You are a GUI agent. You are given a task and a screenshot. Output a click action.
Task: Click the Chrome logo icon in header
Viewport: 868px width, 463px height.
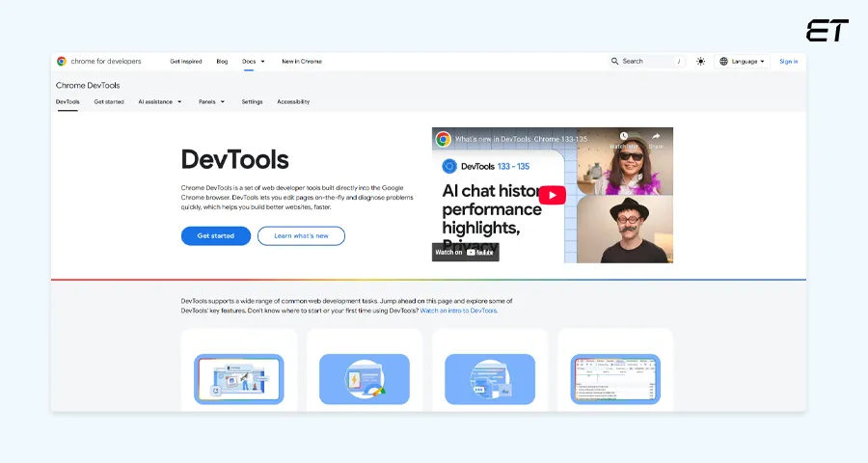[62, 61]
